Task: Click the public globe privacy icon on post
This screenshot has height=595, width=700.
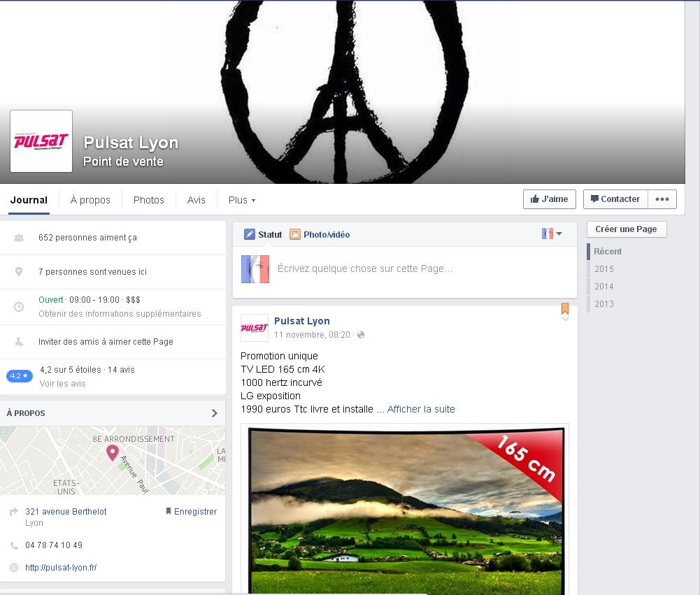Action: (x=361, y=335)
